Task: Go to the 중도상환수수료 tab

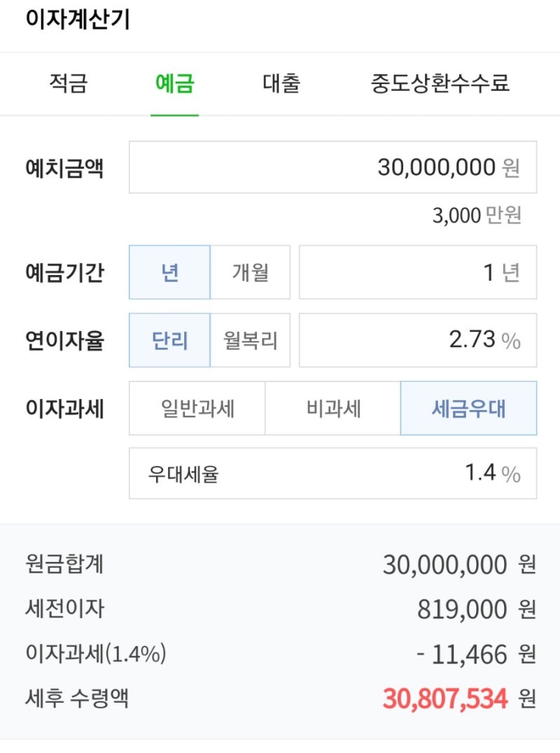Action: [x=440, y=84]
